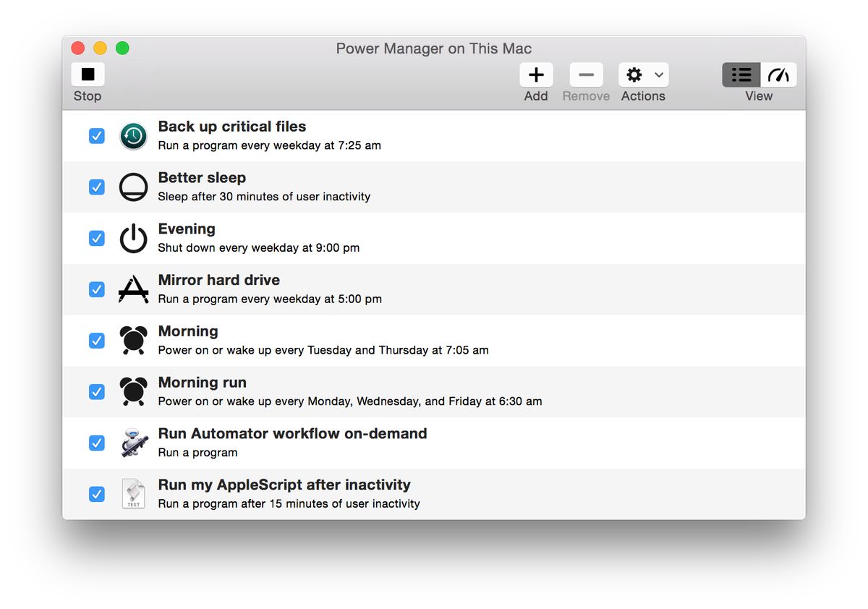
Task: Switch to the gauge view
Action: [779, 74]
